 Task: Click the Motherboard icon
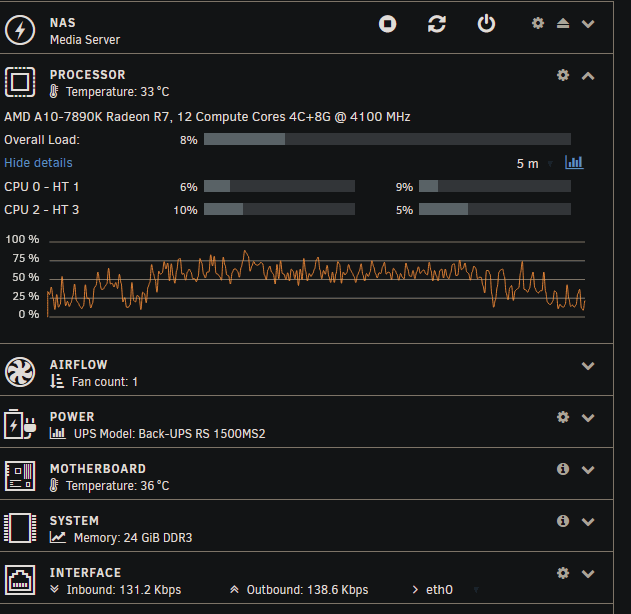[x=20, y=476]
